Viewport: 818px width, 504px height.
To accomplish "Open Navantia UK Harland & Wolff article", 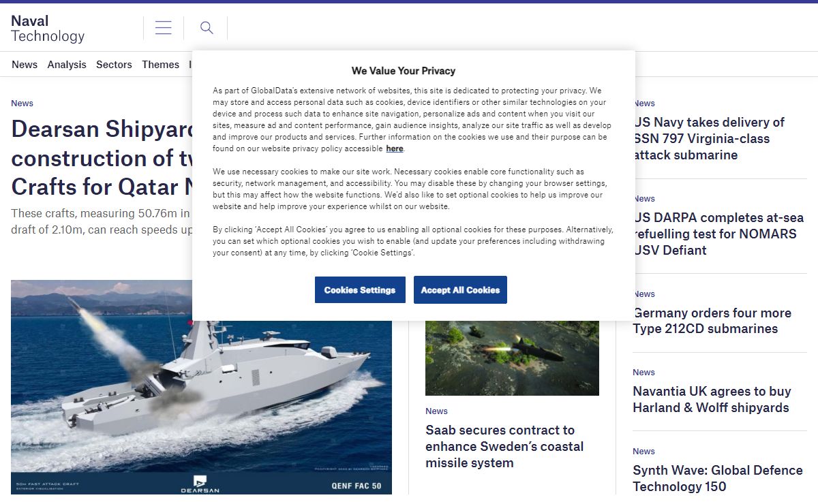I will click(x=712, y=400).
